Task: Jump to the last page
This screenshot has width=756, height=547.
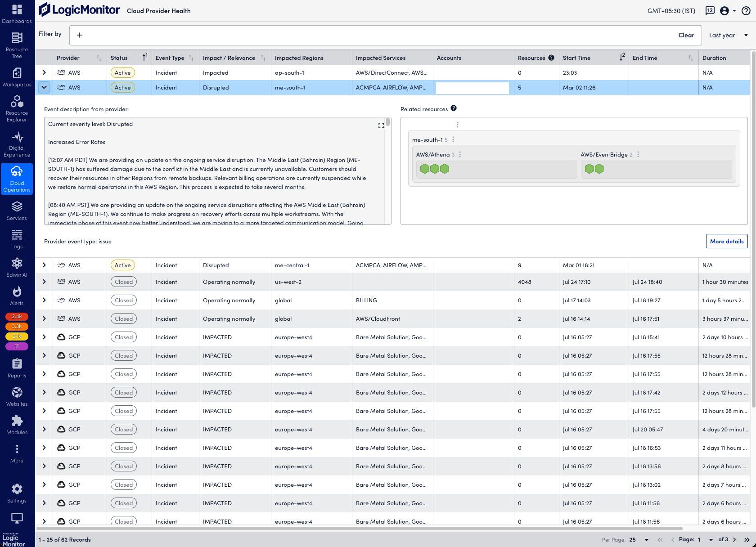Action: [x=747, y=540]
